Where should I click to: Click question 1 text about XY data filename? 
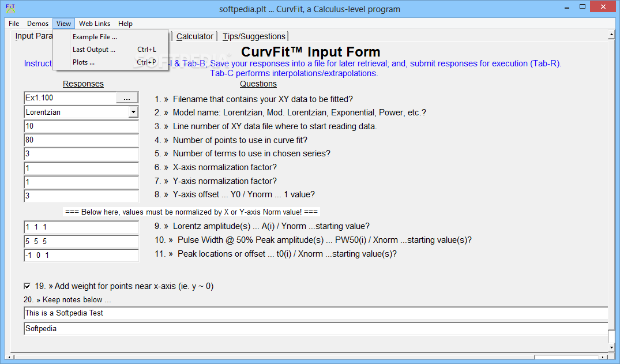263,99
